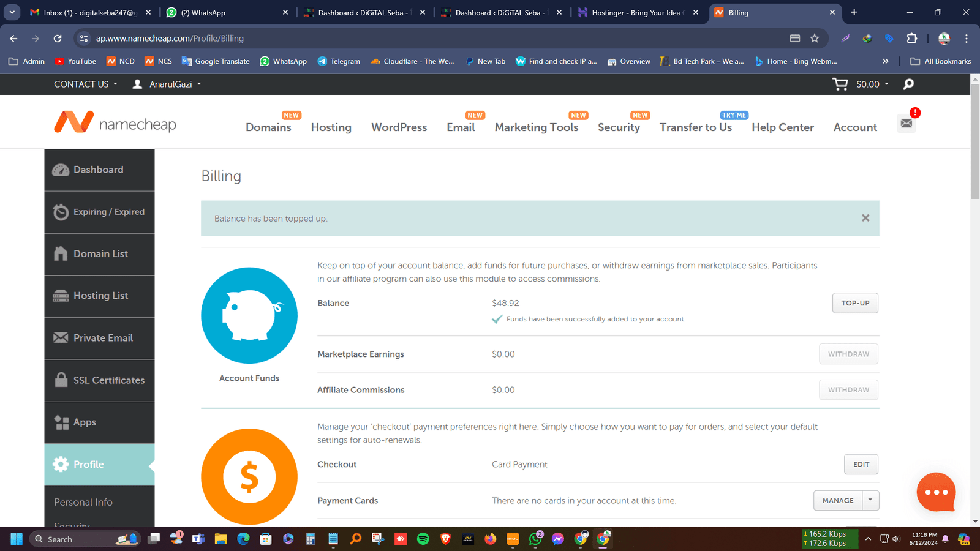
Task: Open the tab search dropdown arrow
Action: coord(12,12)
